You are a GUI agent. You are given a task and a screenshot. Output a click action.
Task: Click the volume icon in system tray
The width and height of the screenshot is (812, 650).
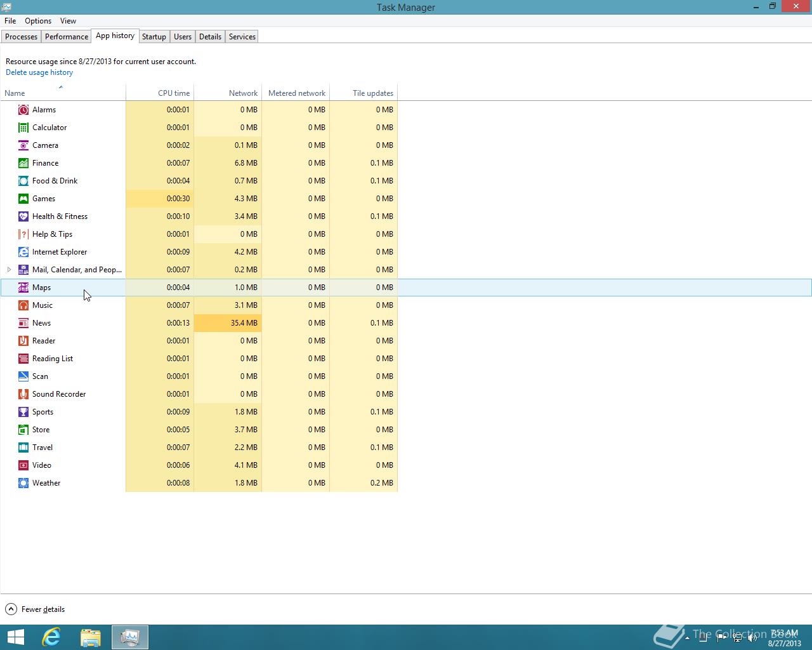(752, 638)
